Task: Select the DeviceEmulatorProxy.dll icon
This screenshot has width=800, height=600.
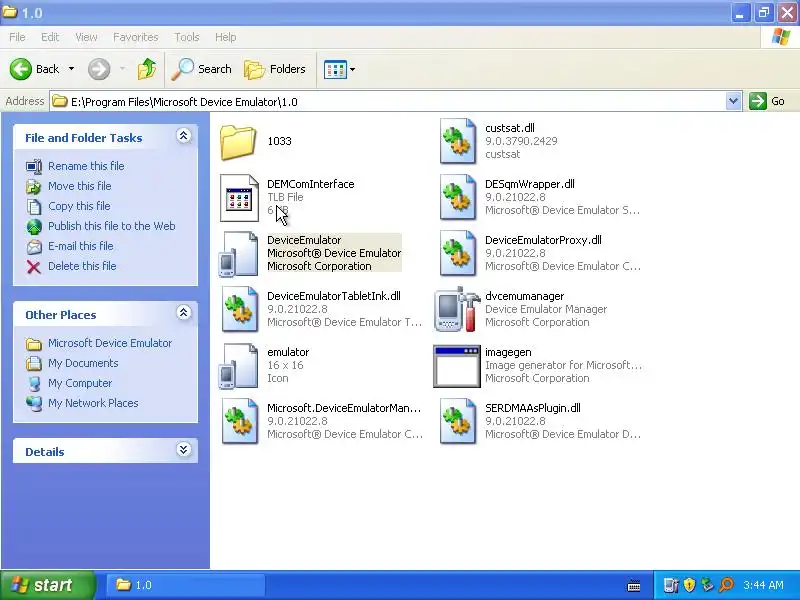Action: tap(458, 254)
